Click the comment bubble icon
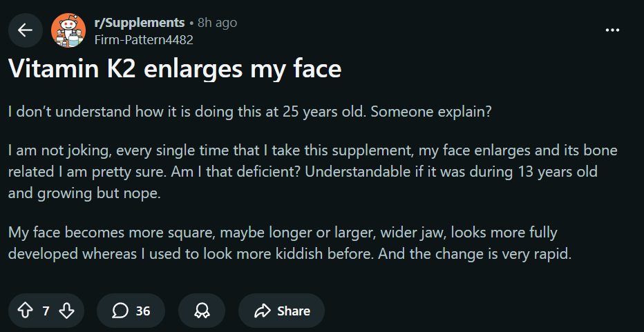644x332 pixels. click(x=120, y=311)
